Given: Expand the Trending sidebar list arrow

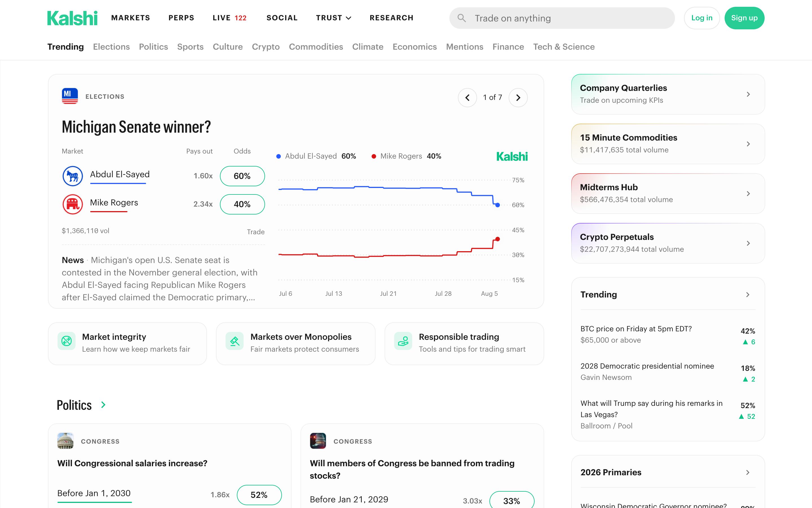Looking at the screenshot, I should point(748,295).
